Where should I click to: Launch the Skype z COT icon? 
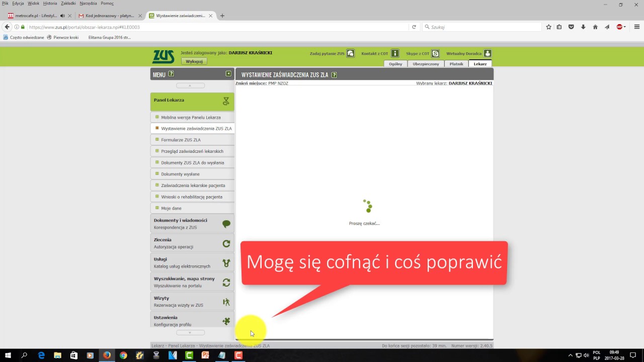435,53
